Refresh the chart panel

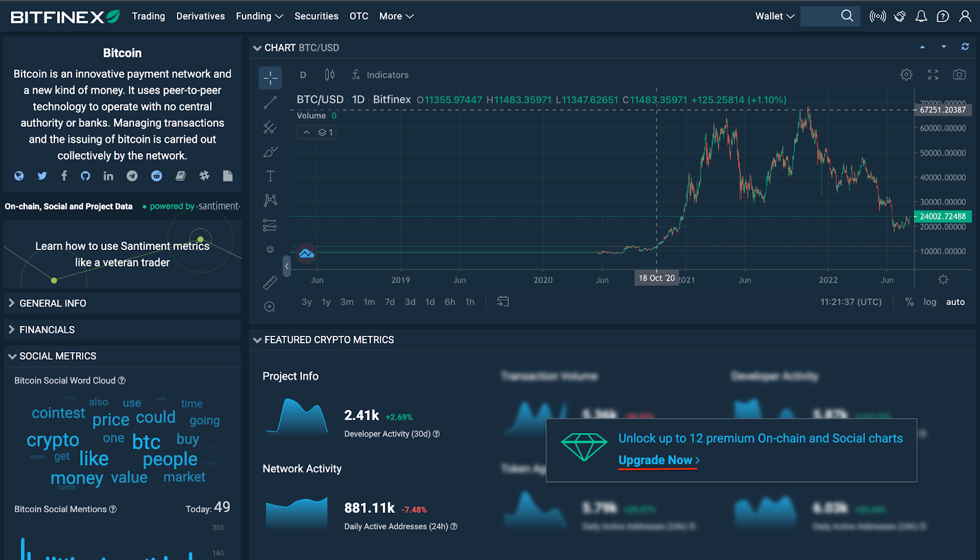pos(965,47)
